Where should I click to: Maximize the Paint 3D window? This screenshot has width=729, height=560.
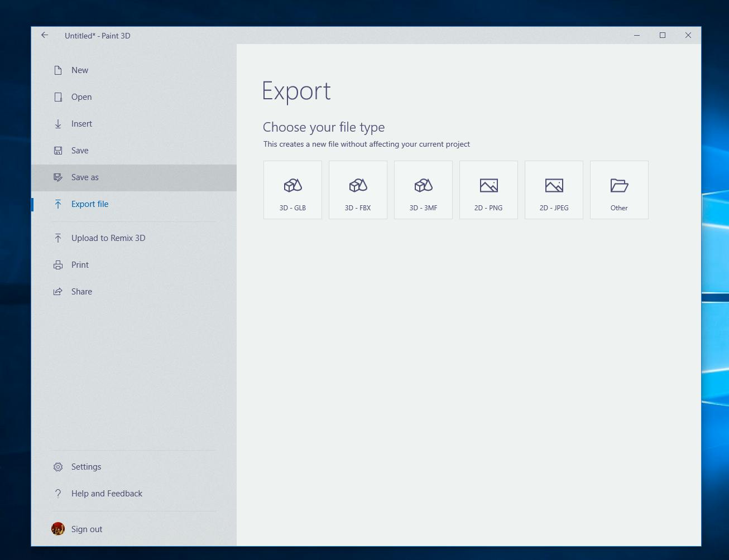pyautogui.click(x=663, y=35)
